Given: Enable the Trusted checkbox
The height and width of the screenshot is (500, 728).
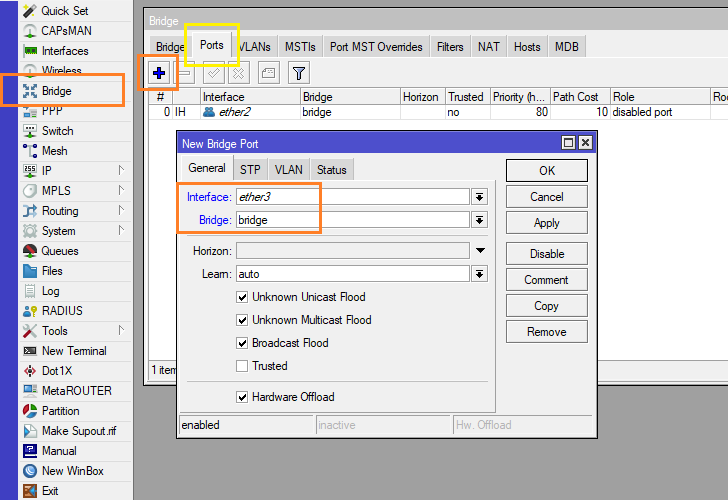Looking at the screenshot, I should (242, 366).
